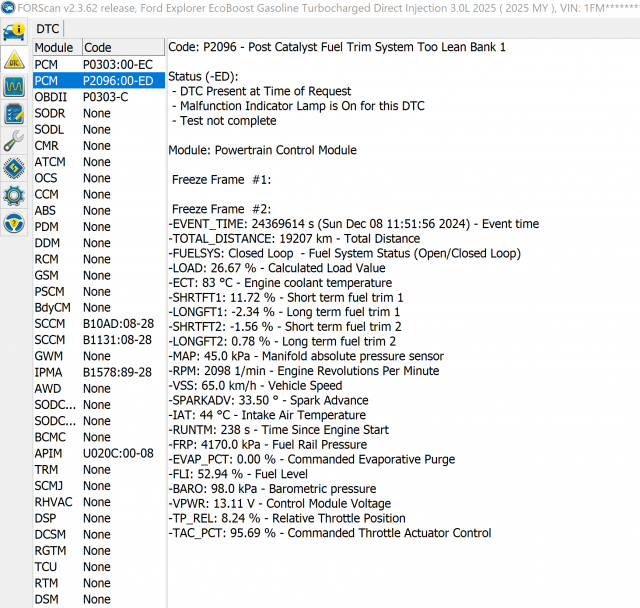Image resolution: width=640 pixels, height=608 pixels.
Task: Select the TCU module row
Action: click(x=99, y=567)
